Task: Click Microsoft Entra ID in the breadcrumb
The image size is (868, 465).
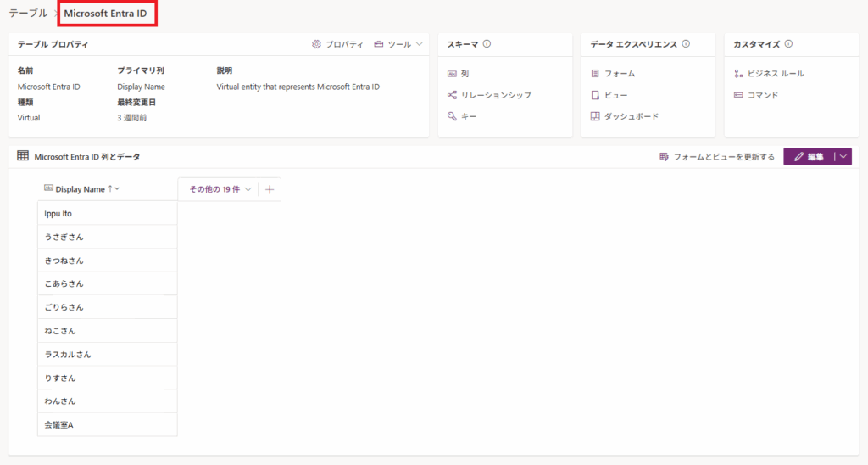Action: pos(105,14)
